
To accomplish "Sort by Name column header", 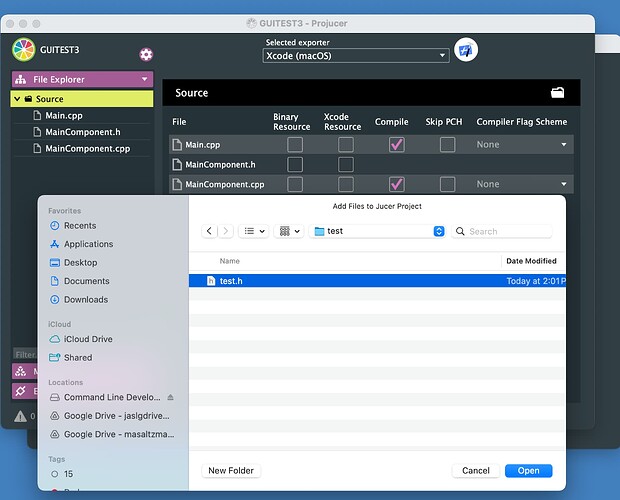I will click(230, 261).
